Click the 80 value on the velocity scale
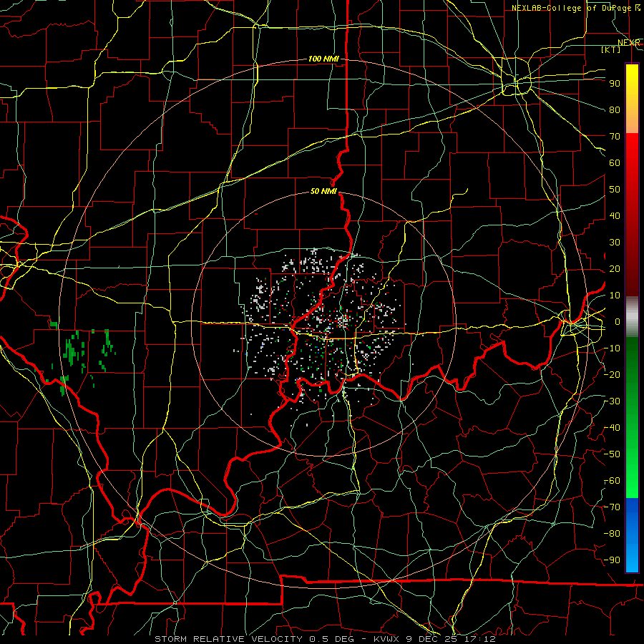This screenshot has height=644, width=644. (x=615, y=110)
